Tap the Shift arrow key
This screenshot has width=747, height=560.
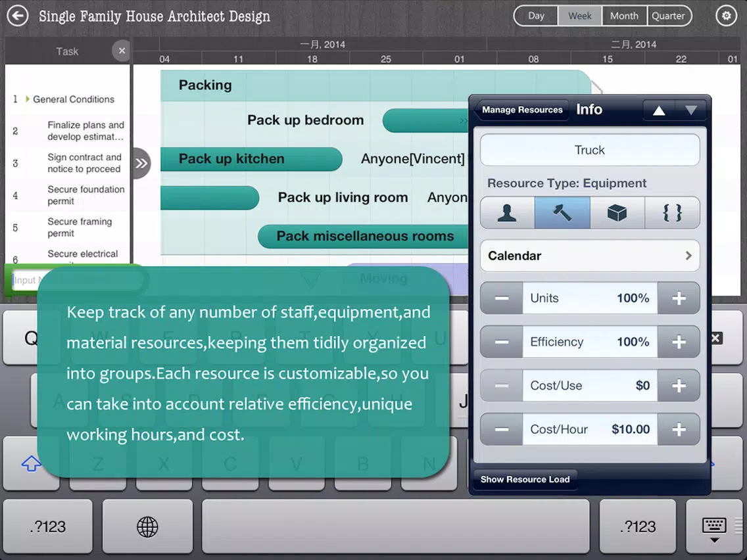tap(32, 463)
